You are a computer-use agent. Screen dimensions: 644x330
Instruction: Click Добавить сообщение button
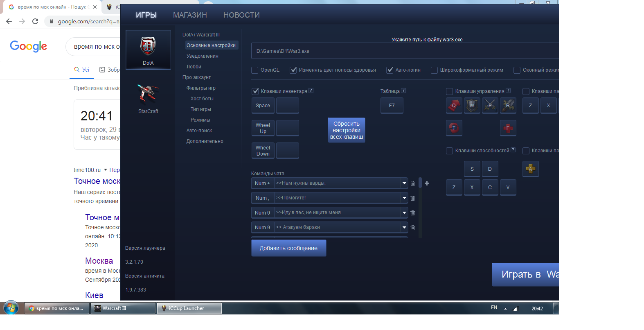288,248
